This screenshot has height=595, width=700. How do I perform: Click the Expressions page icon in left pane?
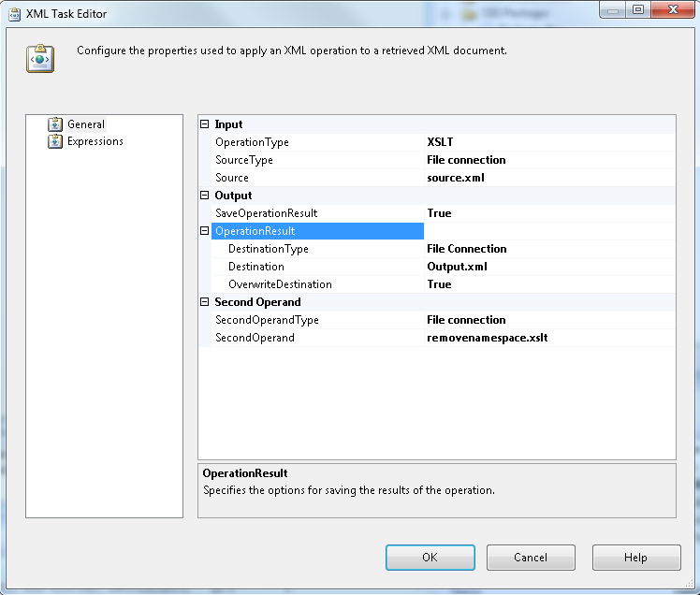pos(54,141)
